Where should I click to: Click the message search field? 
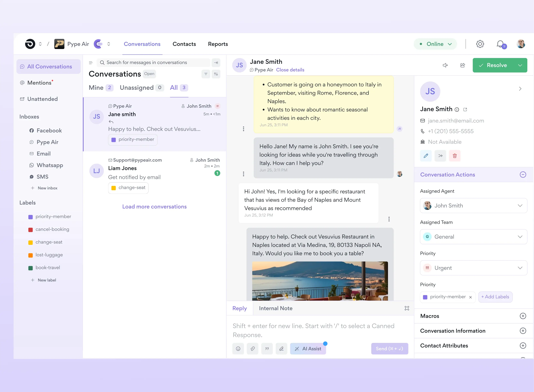(x=154, y=63)
